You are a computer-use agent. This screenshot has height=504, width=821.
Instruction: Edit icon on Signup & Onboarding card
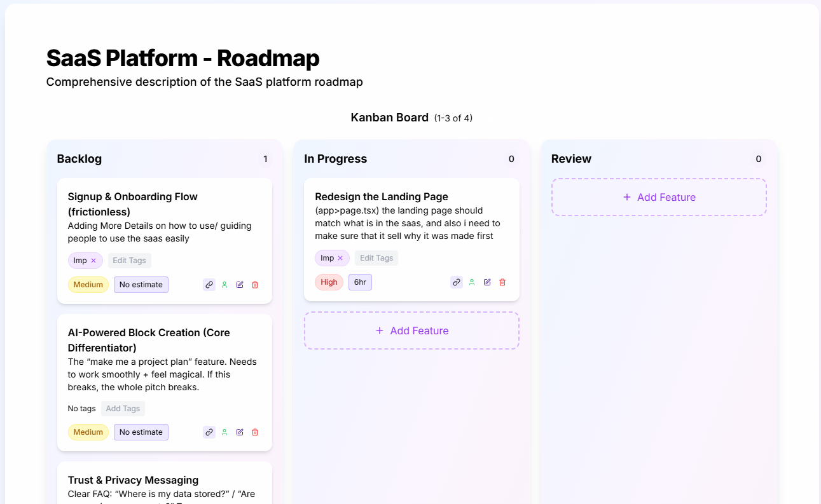click(240, 285)
